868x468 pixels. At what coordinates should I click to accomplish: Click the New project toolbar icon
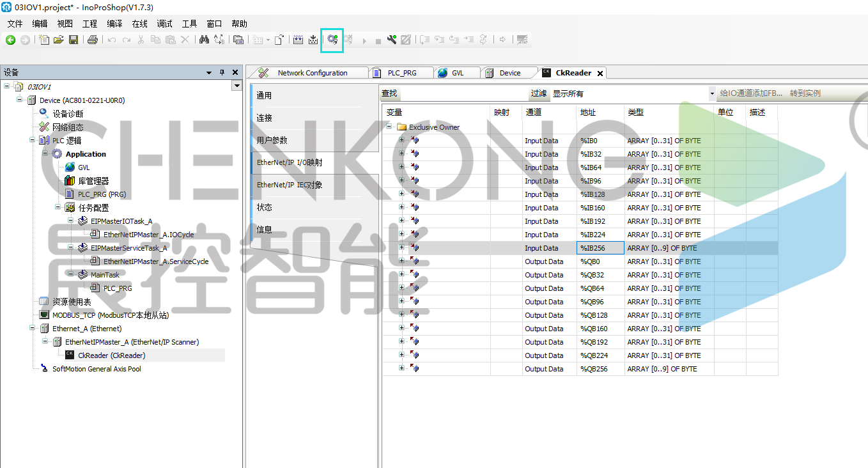pos(44,40)
